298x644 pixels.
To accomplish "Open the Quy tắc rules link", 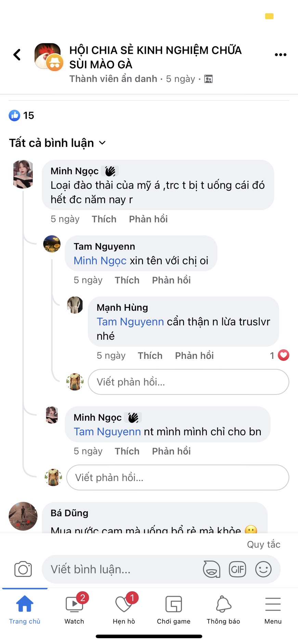I will click(263, 545).
